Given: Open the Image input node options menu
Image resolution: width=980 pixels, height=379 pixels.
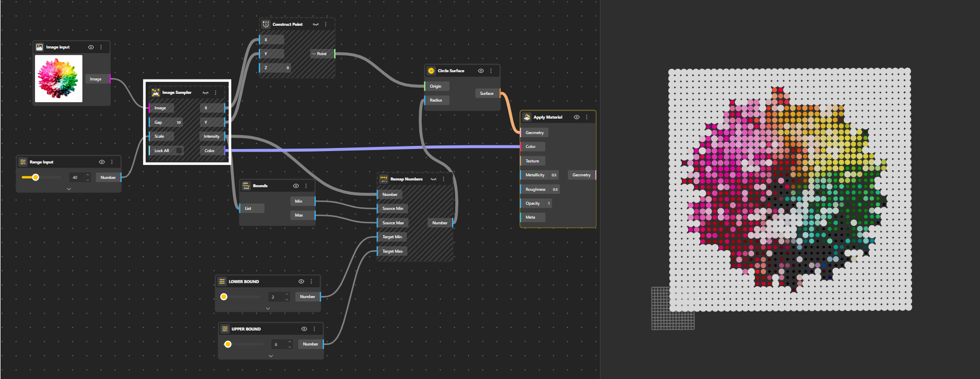Looking at the screenshot, I should coord(101,47).
